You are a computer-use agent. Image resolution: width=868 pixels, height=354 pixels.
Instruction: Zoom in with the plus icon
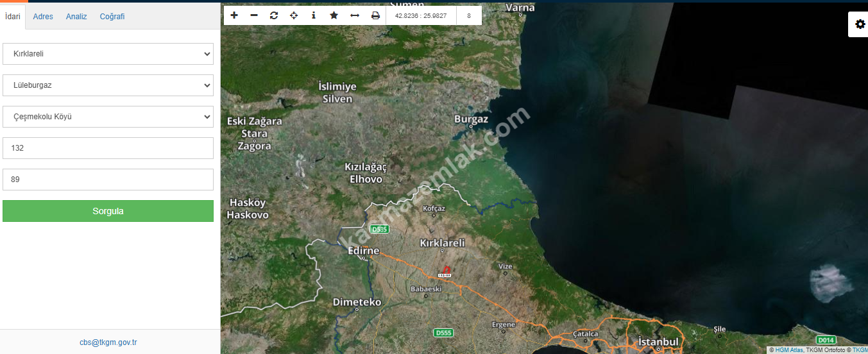click(x=234, y=15)
